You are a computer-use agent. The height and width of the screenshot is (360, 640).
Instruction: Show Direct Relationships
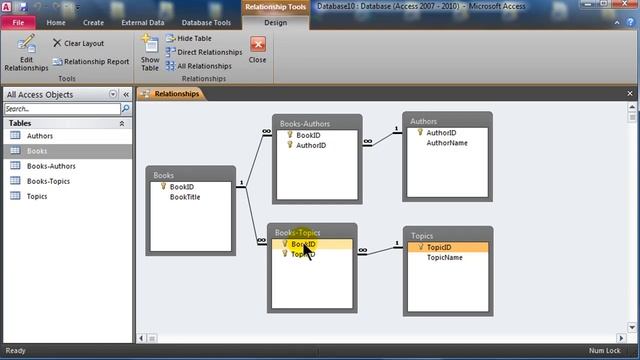204,52
